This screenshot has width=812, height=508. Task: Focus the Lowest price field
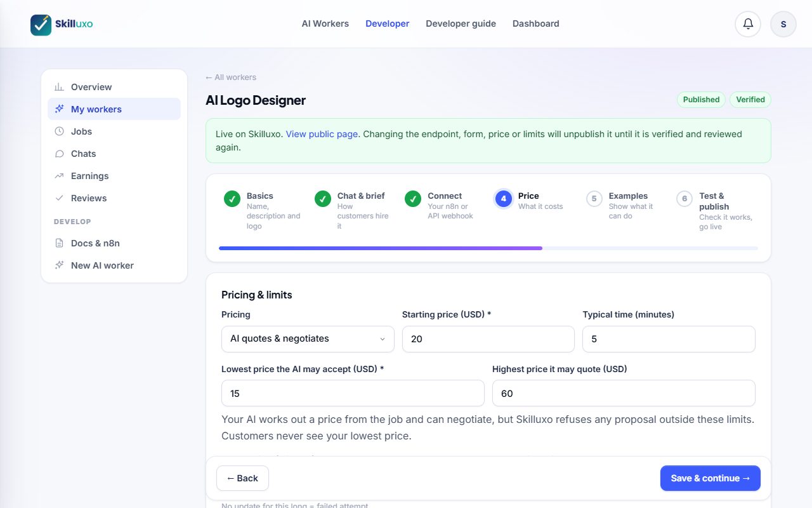pos(353,393)
